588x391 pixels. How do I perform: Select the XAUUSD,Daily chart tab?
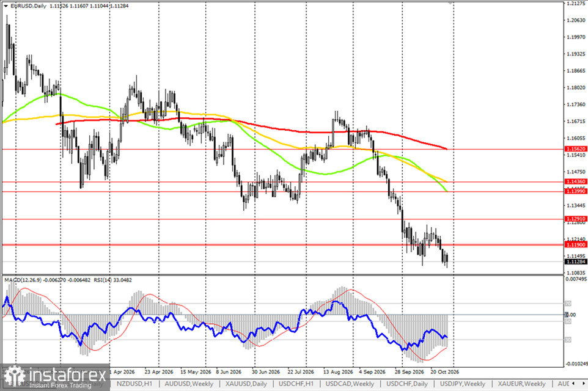246,384
